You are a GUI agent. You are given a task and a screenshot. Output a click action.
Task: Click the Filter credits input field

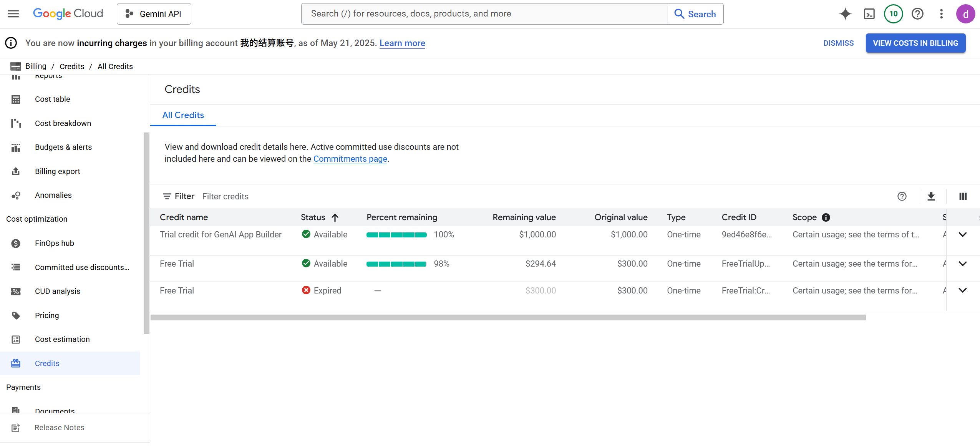(x=226, y=196)
